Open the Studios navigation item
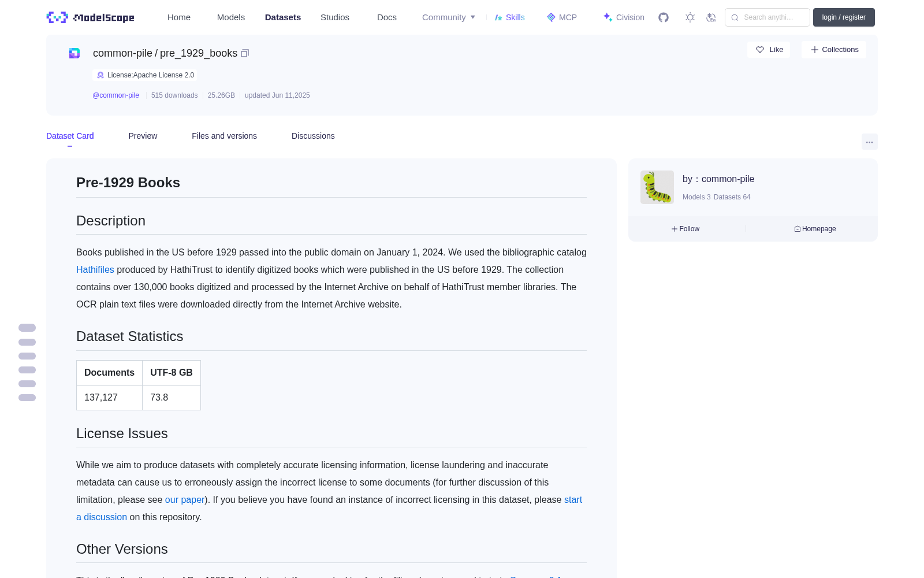The width and height of the screenshot is (924, 578). pos(335,17)
